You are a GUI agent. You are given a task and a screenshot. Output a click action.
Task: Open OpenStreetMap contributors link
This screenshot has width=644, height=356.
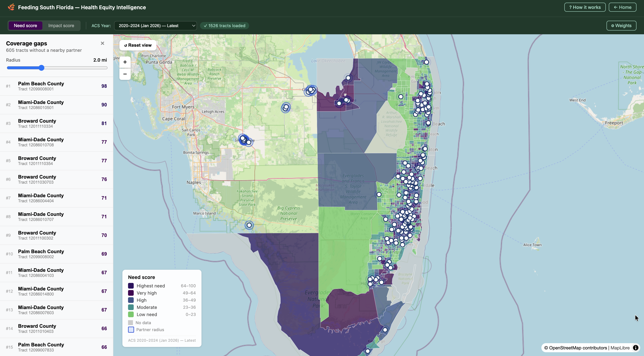pyautogui.click(x=578, y=348)
